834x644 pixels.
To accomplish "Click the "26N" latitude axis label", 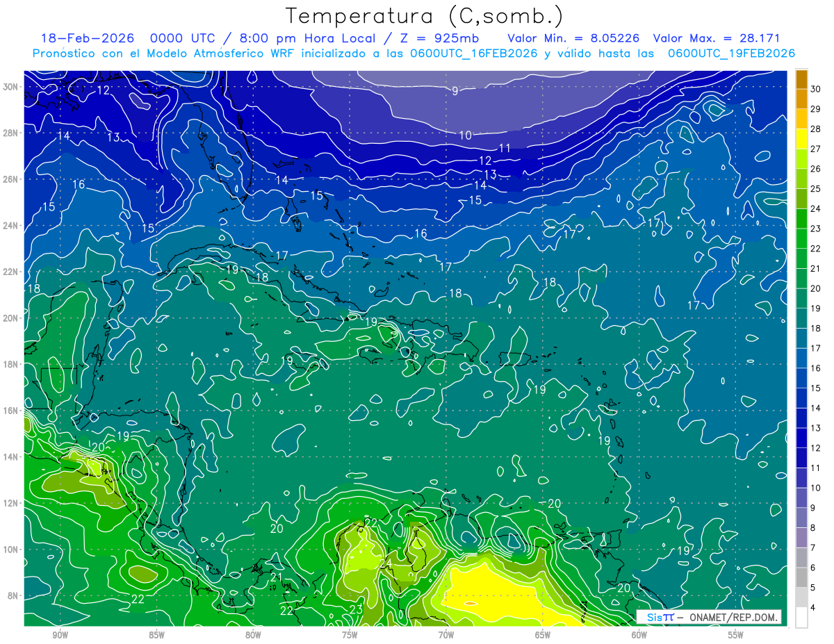I will [x=12, y=179].
